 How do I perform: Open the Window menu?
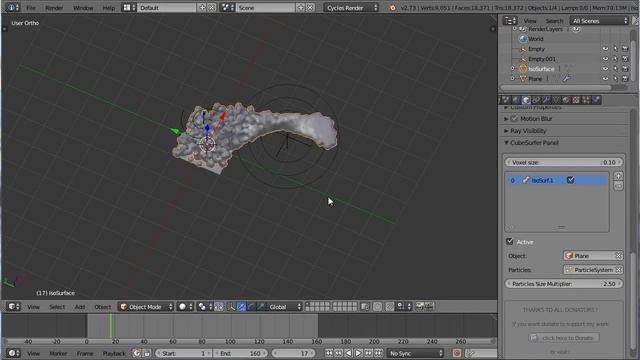point(83,8)
